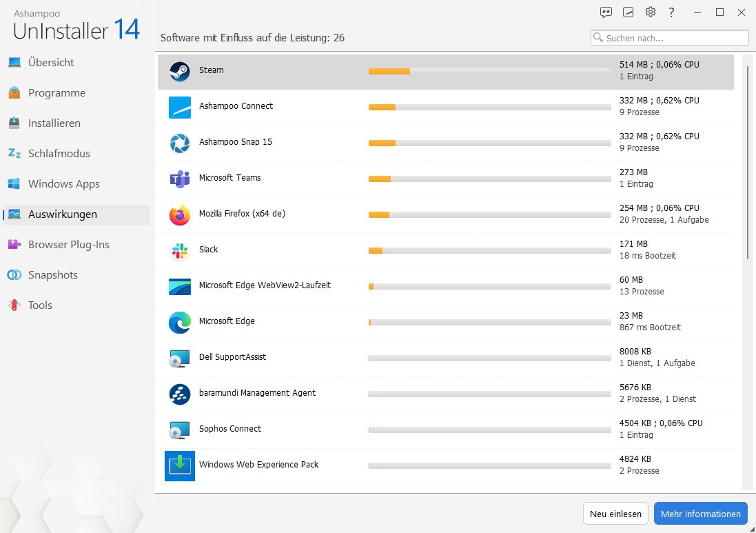Click the '867 ms Bootzeit' detail

[650, 328]
